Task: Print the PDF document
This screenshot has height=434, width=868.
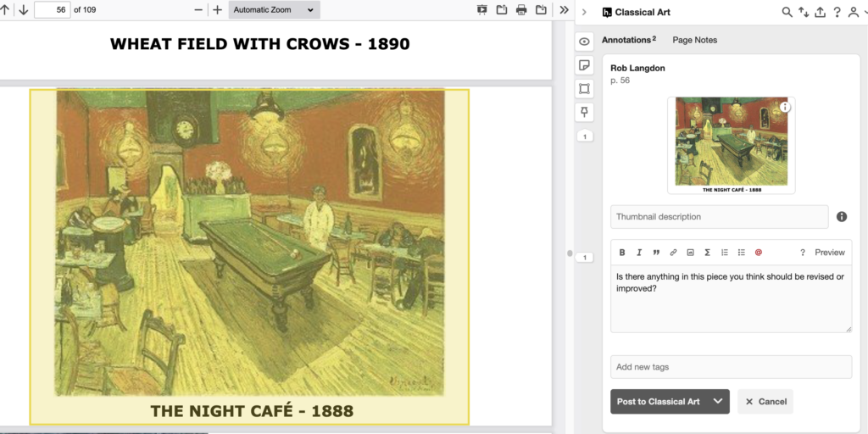Action: 521,9
